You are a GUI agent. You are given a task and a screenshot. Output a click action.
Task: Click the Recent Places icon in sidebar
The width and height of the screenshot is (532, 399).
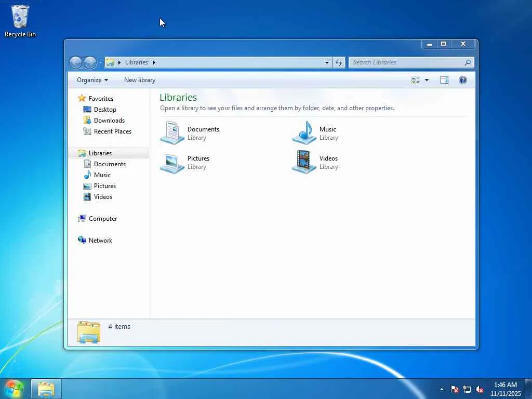tap(87, 131)
